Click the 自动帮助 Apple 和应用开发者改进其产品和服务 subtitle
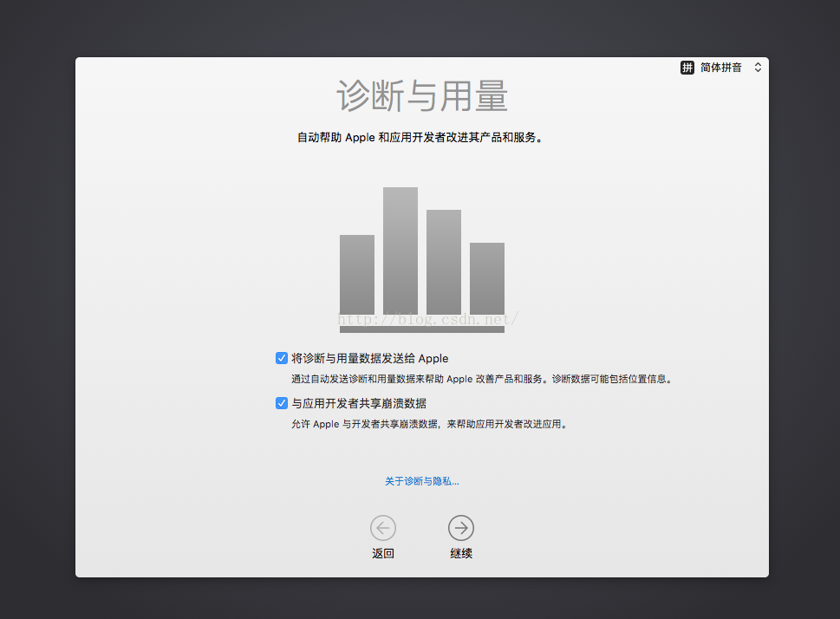Screen dimensions: 840x619 click(x=420, y=138)
